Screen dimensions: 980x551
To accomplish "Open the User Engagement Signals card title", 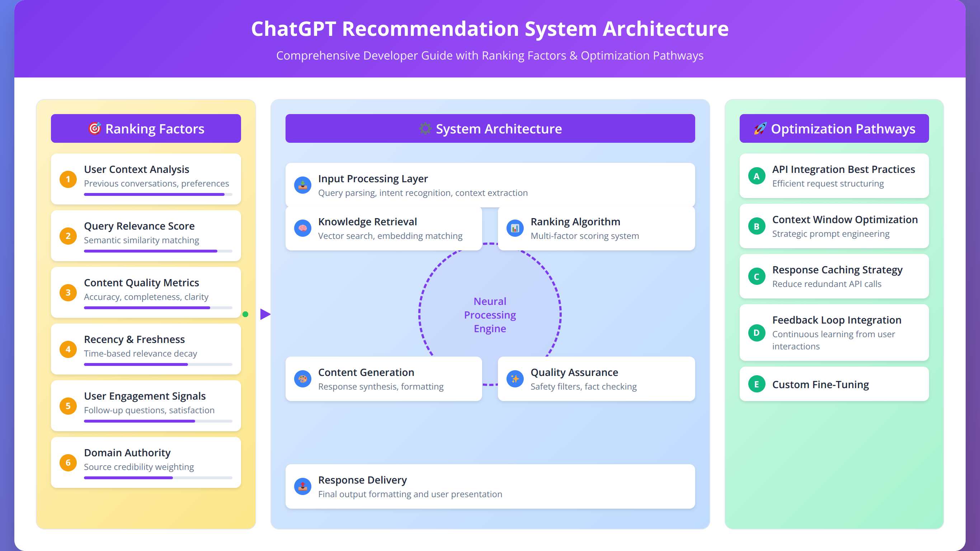I will (x=145, y=396).
